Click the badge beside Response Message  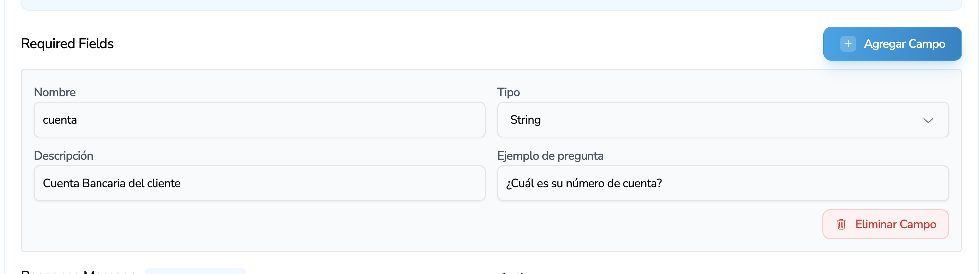(195, 271)
